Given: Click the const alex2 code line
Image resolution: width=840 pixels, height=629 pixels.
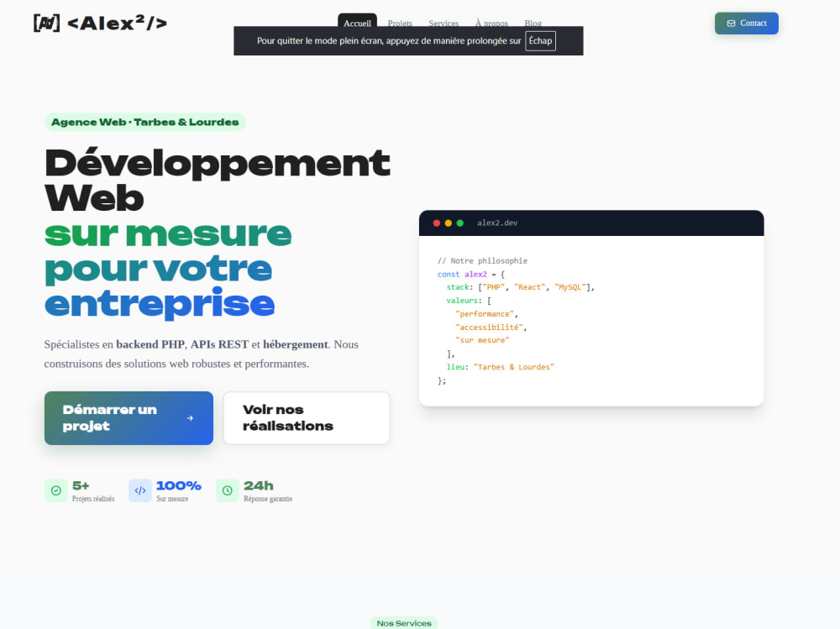Looking at the screenshot, I should coord(471,275).
